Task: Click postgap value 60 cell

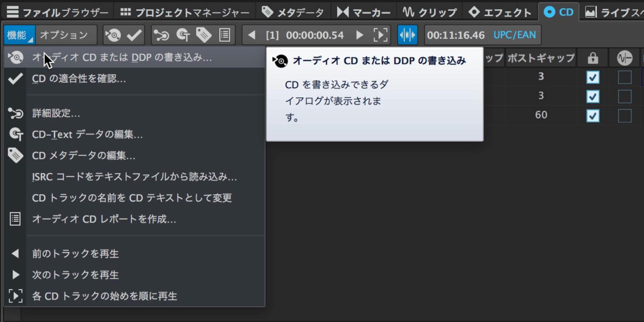Action: coord(541,115)
